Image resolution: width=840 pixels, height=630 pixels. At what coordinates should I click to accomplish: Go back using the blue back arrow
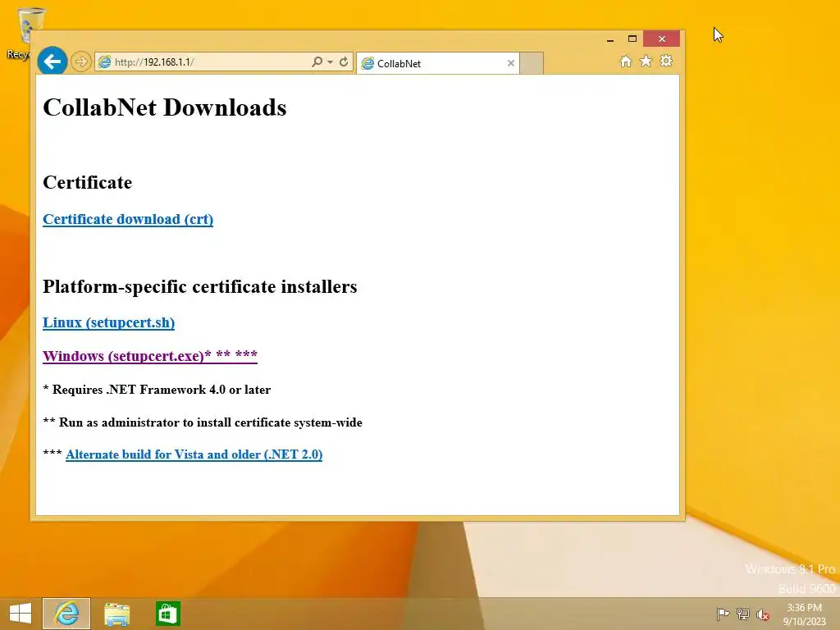[x=52, y=62]
